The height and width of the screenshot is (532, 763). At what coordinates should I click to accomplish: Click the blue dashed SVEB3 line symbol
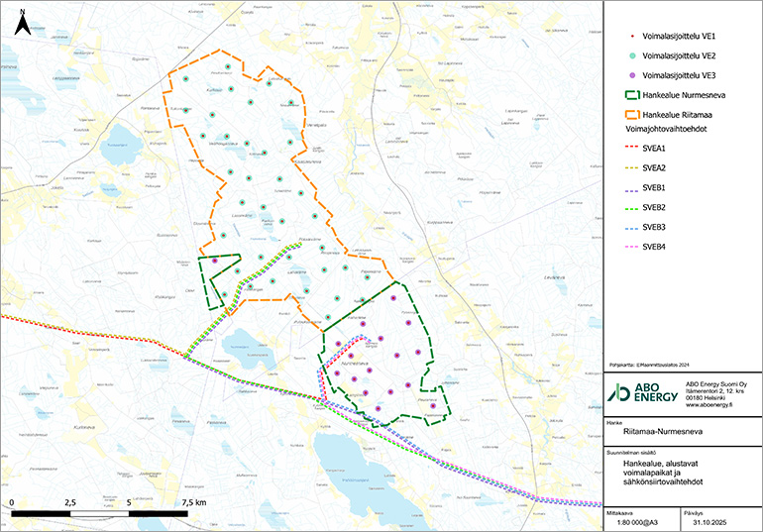click(x=623, y=227)
